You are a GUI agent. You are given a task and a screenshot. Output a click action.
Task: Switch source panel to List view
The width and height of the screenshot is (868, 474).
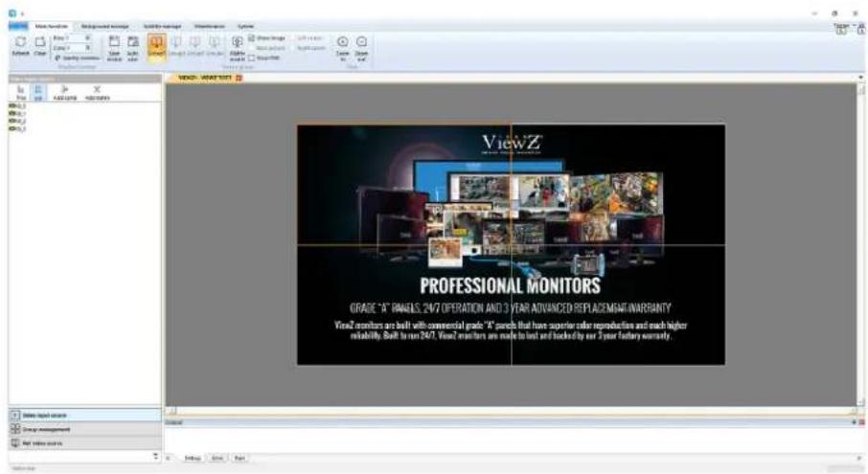point(38,92)
